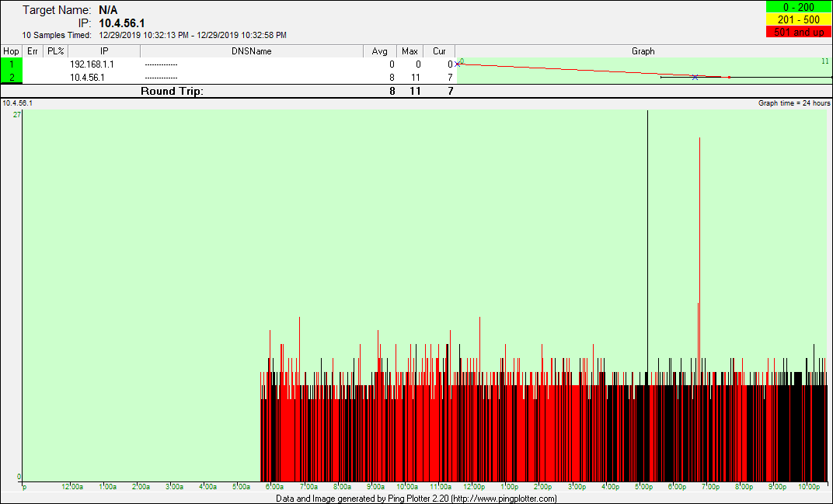Screen dimensions: 833x504
Task: Select hop 1 IP address 192.168.1.1
Action: click(92, 64)
